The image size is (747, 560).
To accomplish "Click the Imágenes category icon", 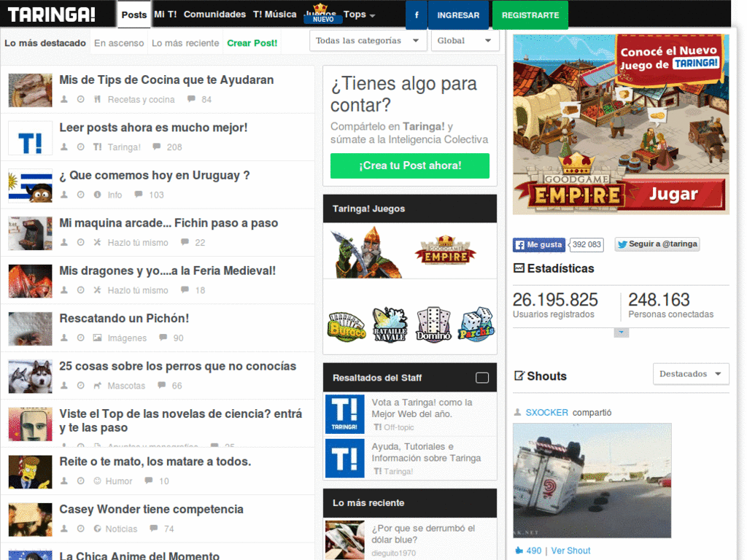I will click(97, 338).
